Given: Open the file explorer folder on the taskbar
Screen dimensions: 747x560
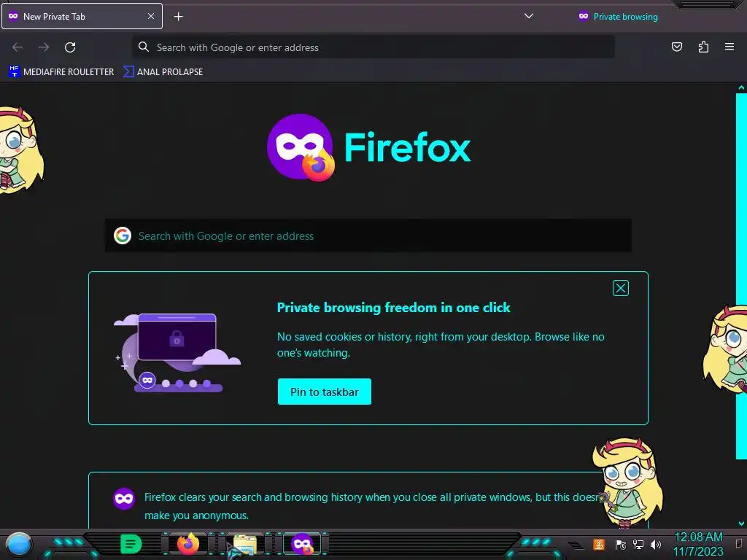Looking at the screenshot, I should [x=245, y=544].
